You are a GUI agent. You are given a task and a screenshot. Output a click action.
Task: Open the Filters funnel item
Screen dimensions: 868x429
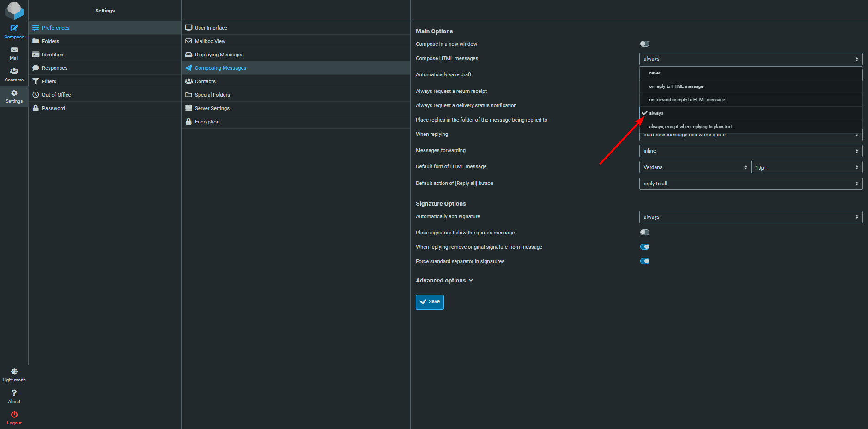(49, 81)
